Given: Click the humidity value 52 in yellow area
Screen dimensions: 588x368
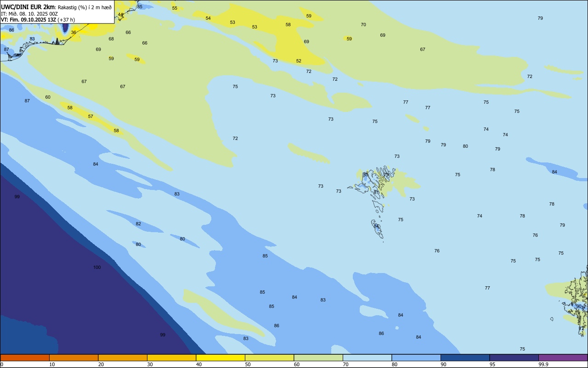Looking at the screenshot, I should click(x=299, y=61).
